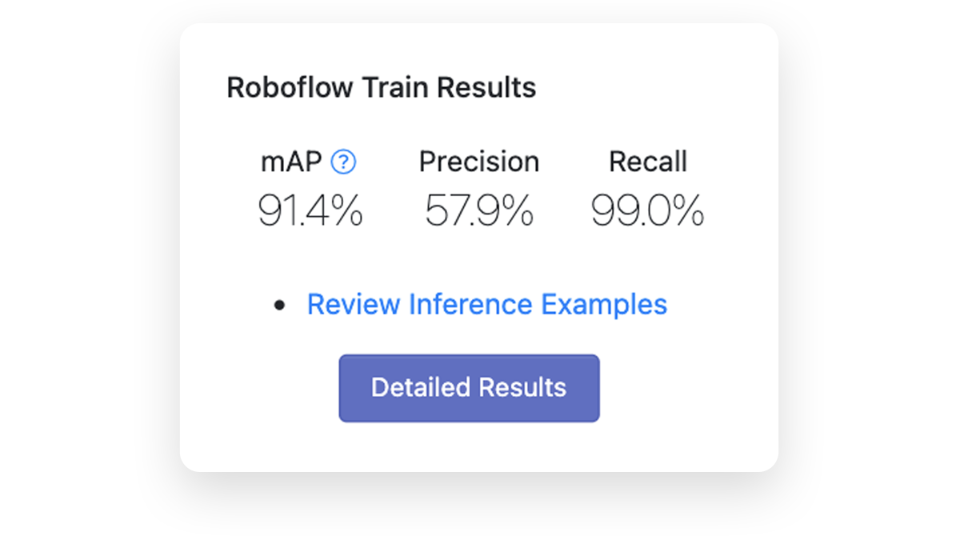Select the Recall metric label
The image size is (960, 560).
[648, 162]
